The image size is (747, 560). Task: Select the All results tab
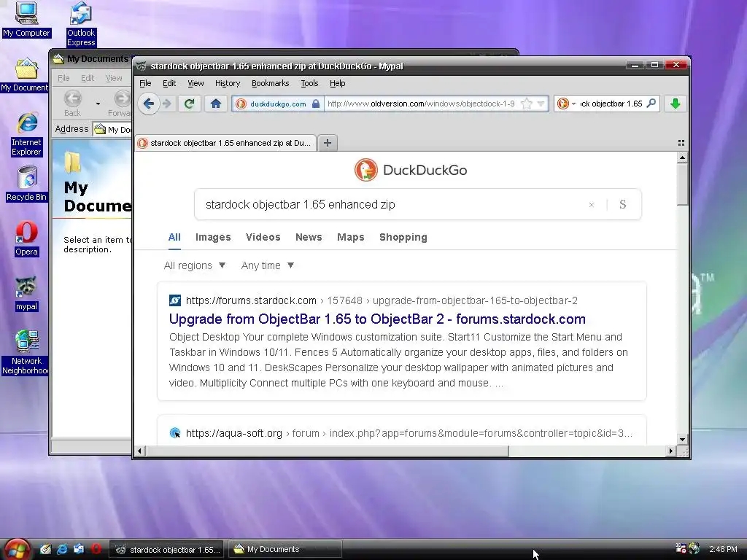pyautogui.click(x=174, y=237)
